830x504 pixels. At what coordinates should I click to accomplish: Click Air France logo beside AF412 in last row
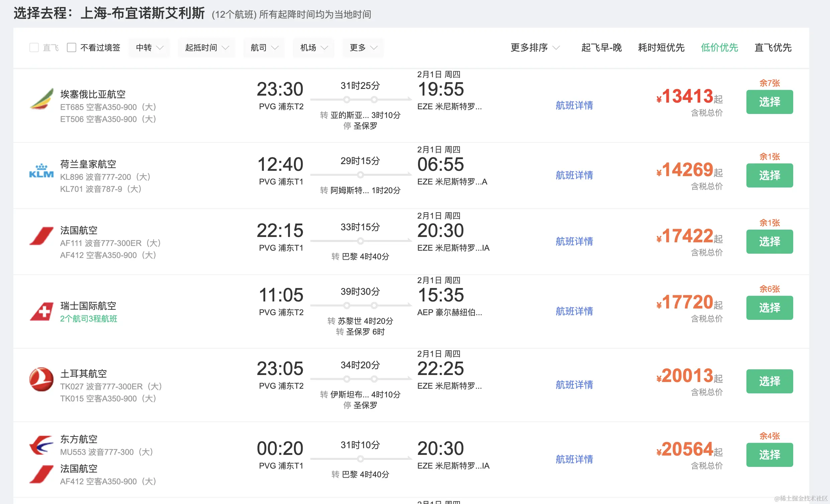pyautogui.click(x=41, y=474)
